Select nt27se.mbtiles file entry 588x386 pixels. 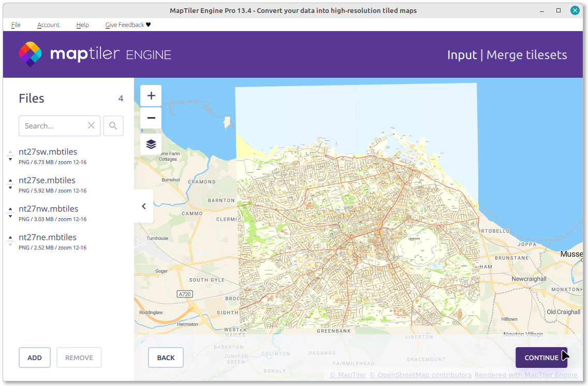point(52,185)
